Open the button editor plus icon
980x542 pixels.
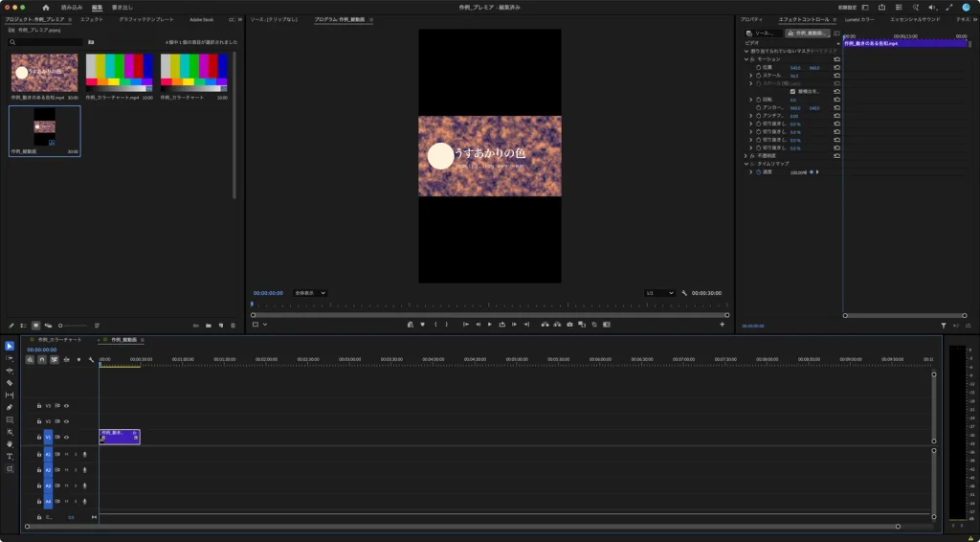click(722, 325)
